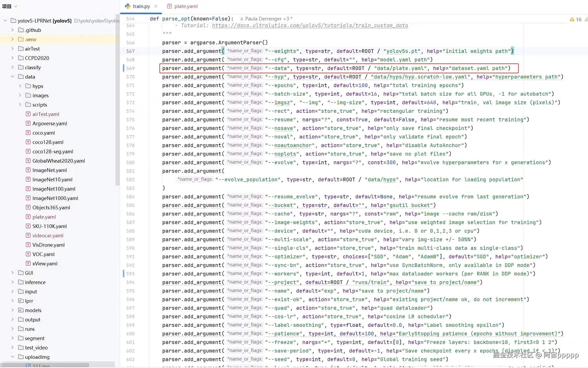The image size is (588, 368).
Task: Select coco128-seg.yaml in project tree
Action: 53,151
